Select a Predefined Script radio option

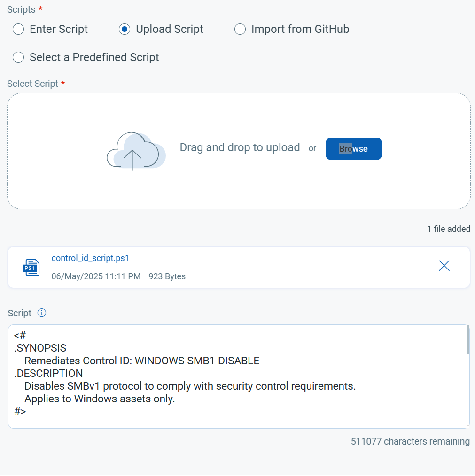[x=18, y=57]
